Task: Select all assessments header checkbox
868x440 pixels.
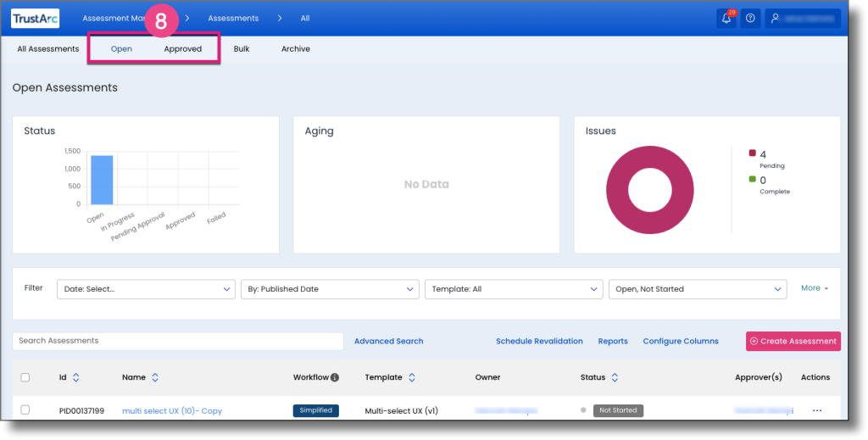Action: coord(25,377)
